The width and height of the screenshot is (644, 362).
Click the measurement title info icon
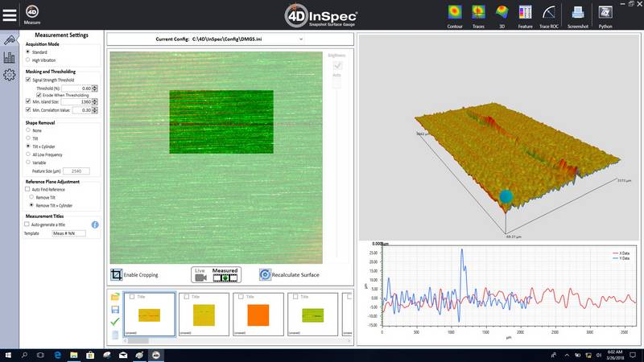click(95, 224)
